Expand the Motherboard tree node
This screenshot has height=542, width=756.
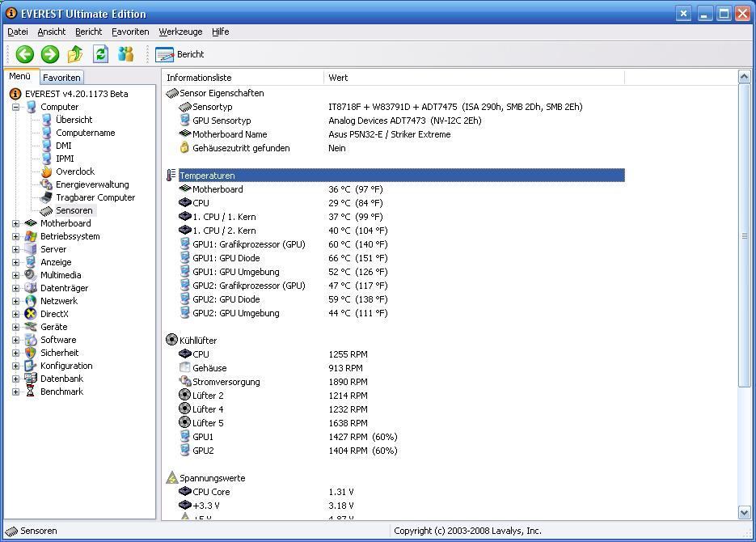[16, 224]
